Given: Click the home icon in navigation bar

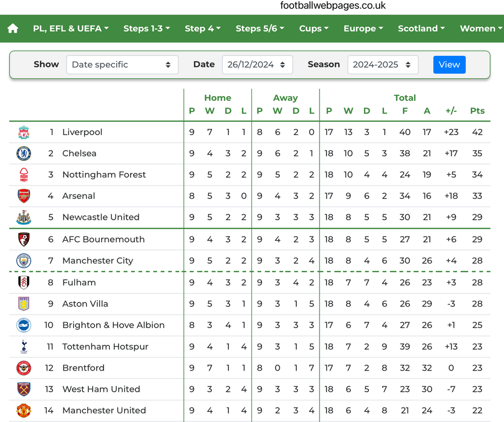Looking at the screenshot, I should pos(13,29).
